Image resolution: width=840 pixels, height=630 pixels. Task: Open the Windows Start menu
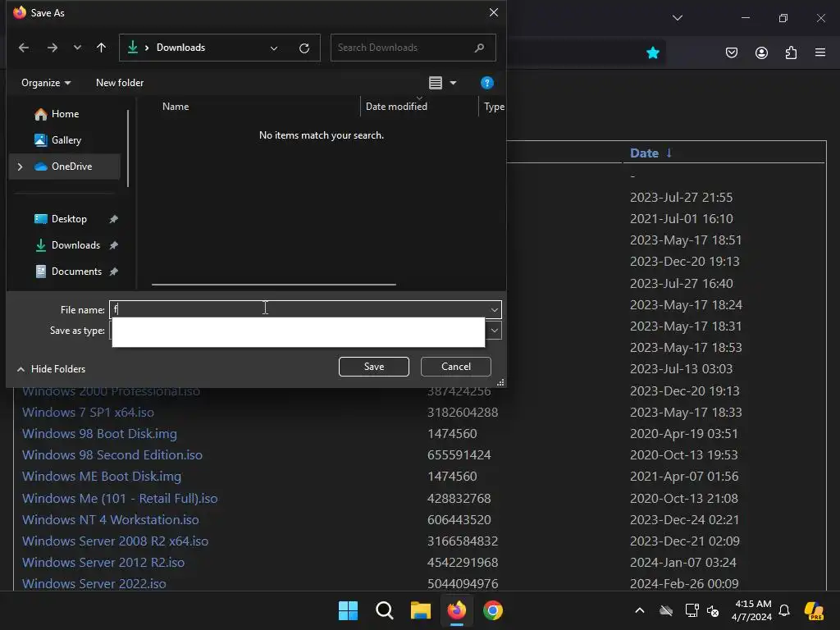pos(348,610)
